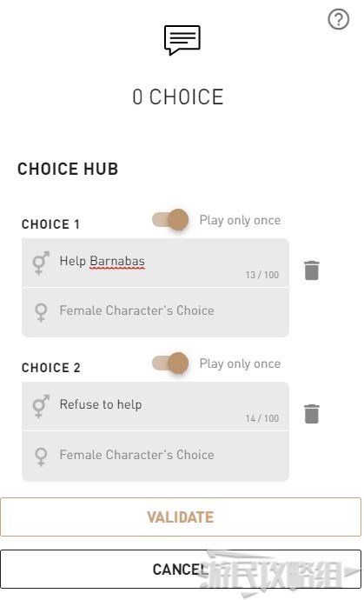This screenshot has width=364, height=600.
Task: Click the female symbol icon in Choice 1
Action: tap(41, 312)
